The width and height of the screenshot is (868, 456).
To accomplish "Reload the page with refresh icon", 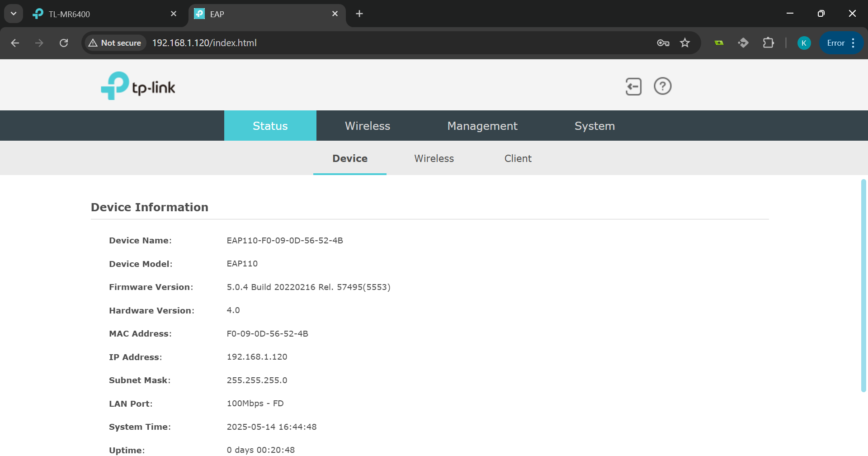I will click(x=64, y=43).
